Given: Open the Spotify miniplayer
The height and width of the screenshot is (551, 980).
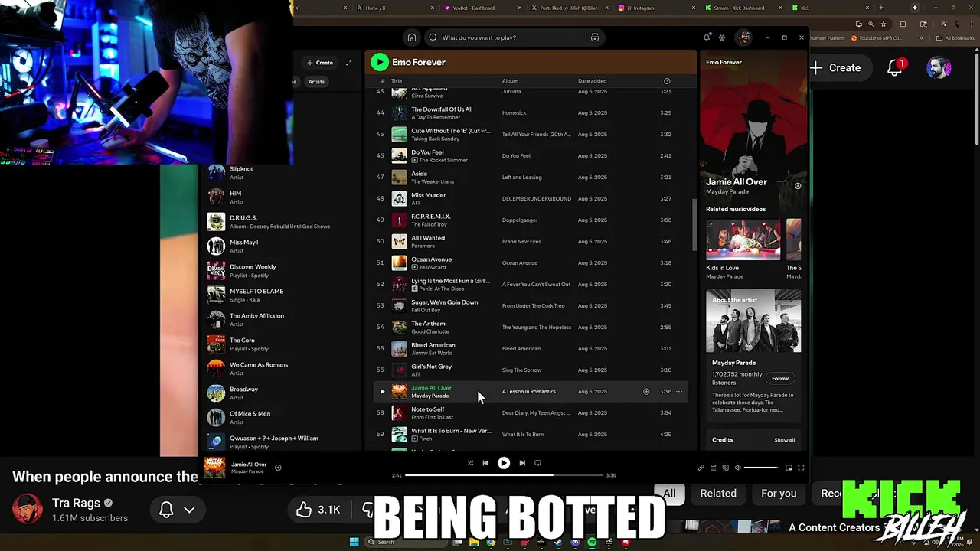Looking at the screenshot, I should click(x=789, y=468).
